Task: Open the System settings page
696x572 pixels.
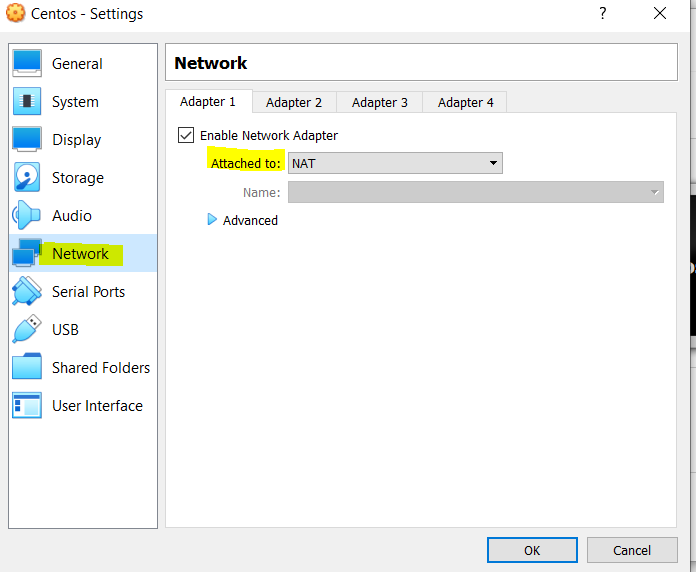Action: [83, 102]
